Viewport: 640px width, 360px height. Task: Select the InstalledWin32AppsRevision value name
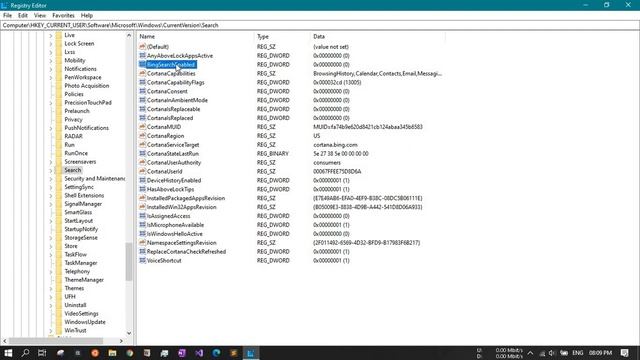181,207
